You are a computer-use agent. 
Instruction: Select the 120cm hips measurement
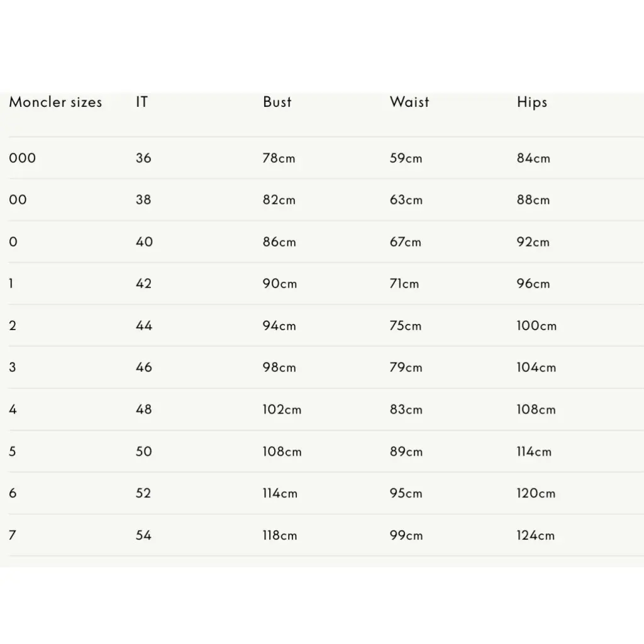pos(536,494)
